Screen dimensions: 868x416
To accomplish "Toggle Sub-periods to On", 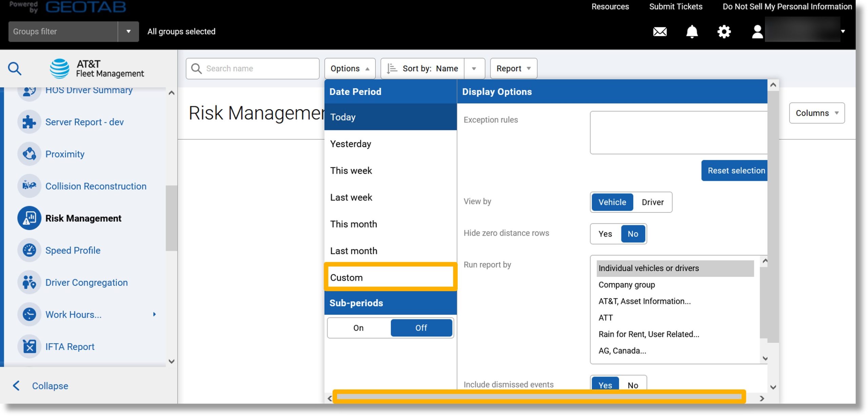I will 359,328.
